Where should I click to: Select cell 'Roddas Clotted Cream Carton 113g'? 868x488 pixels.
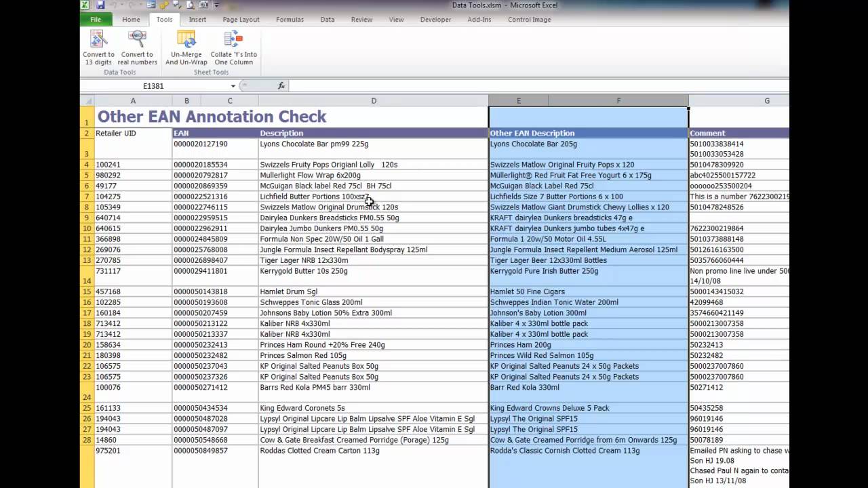374,467
